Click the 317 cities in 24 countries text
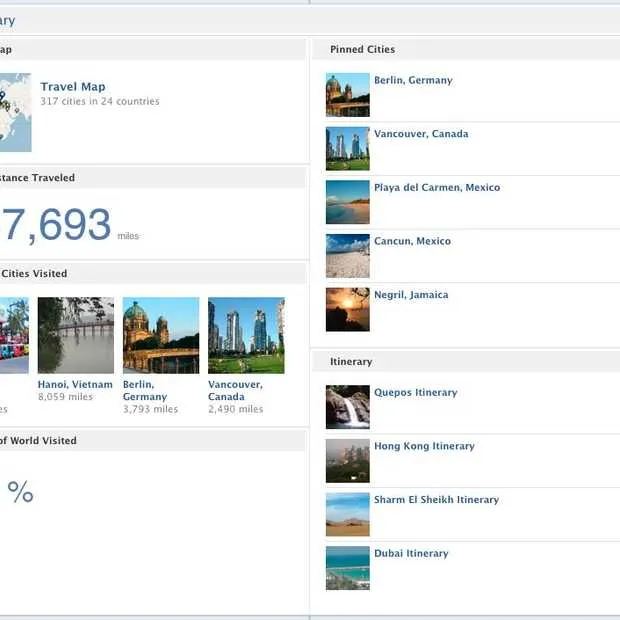 tap(100, 101)
